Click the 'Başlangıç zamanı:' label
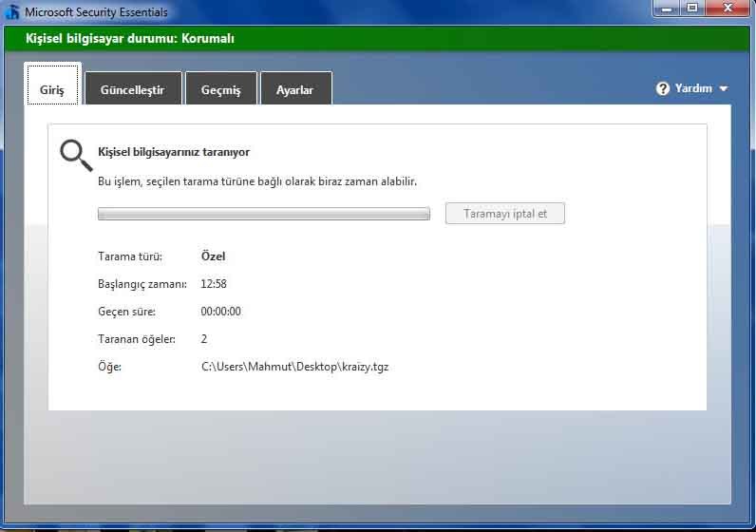This screenshot has height=532, width=756. [142, 284]
